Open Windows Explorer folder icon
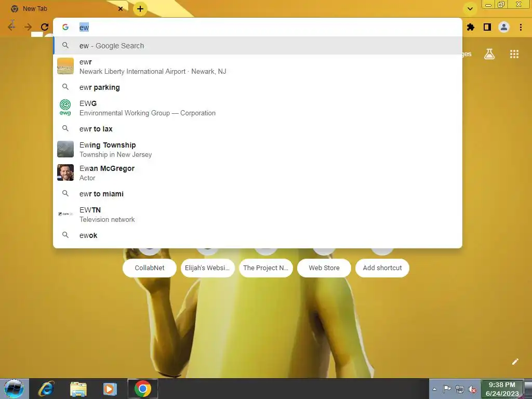 [78, 389]
